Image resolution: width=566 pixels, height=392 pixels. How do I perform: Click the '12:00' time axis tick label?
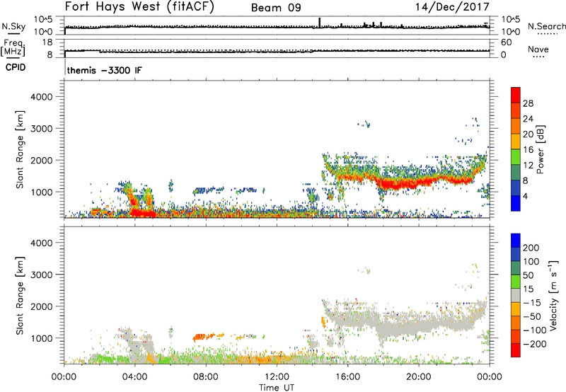pos(277,377)
